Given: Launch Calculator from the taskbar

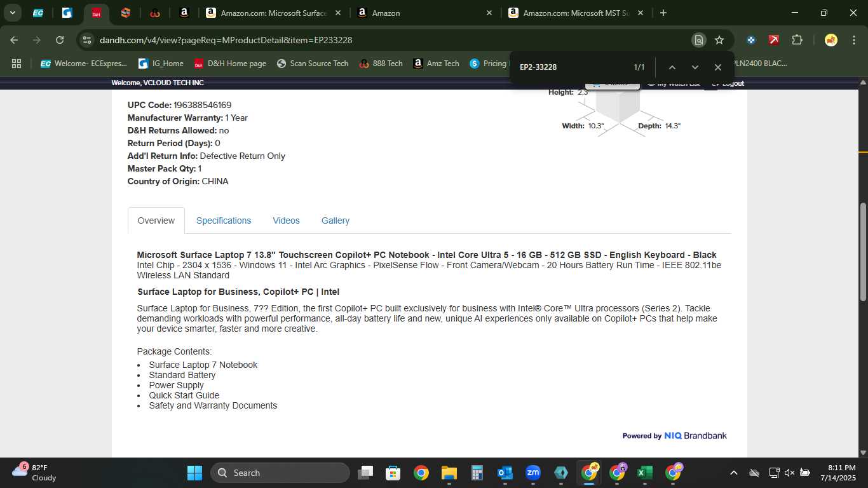Looking at the screenshot, I should click(x=477, y=473).
